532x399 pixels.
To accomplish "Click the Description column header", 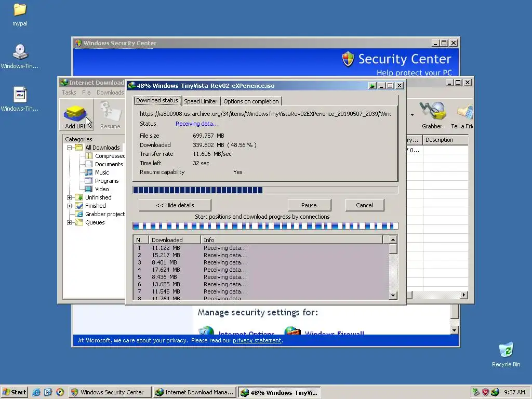I will [445, 140].
